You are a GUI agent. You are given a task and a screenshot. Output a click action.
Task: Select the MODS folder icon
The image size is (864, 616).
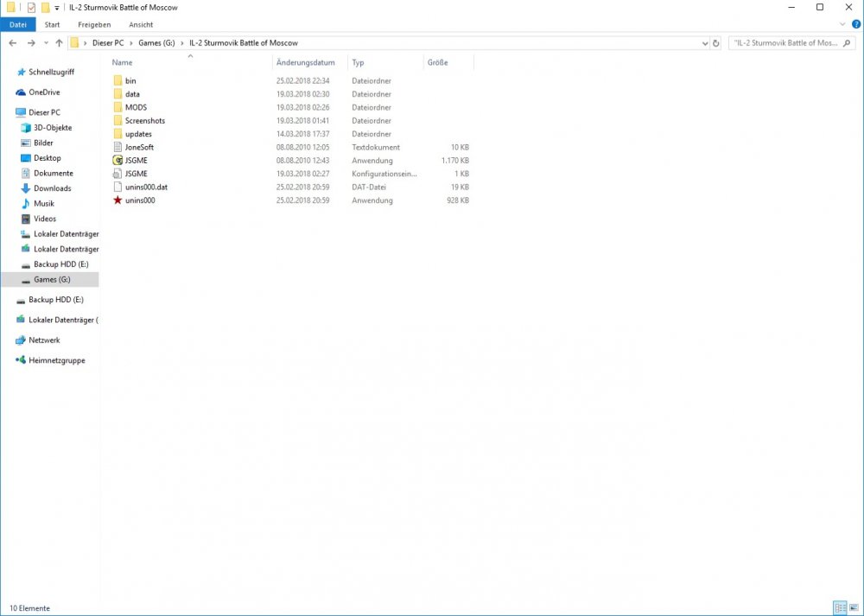(118, 107)
